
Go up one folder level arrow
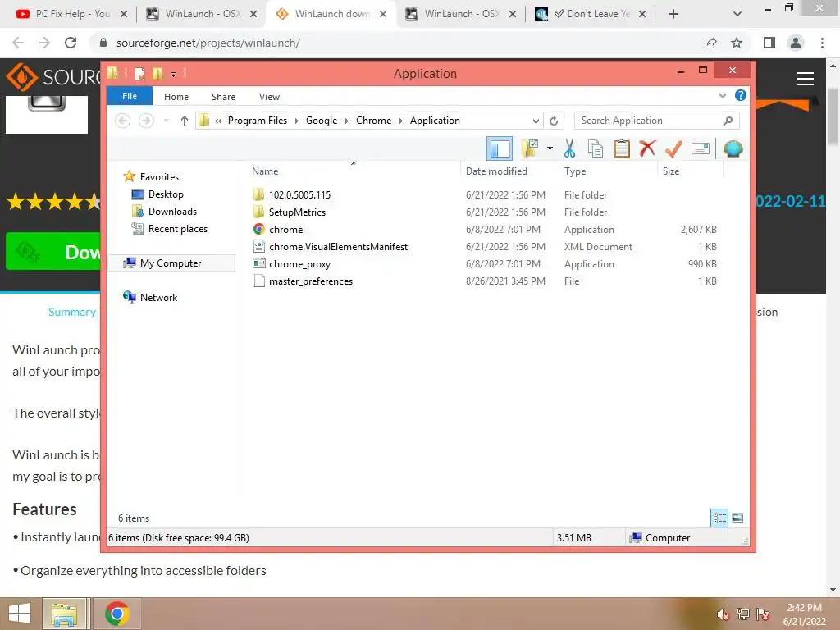(x=185, y=121)
